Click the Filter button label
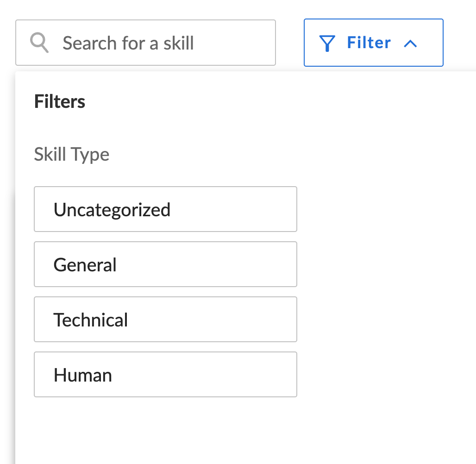Image resolution: width=476 pixels, height=464 pixels. coord(369,43)
